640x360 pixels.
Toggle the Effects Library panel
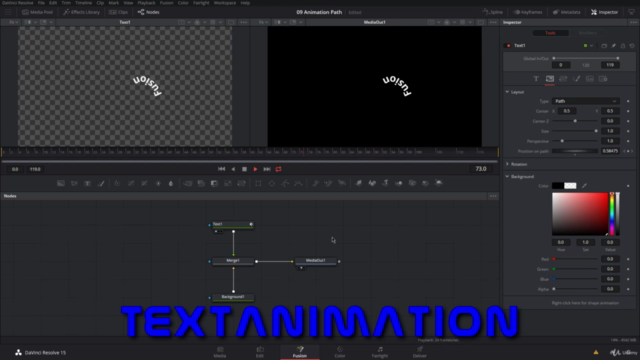[x=82, y=12]
